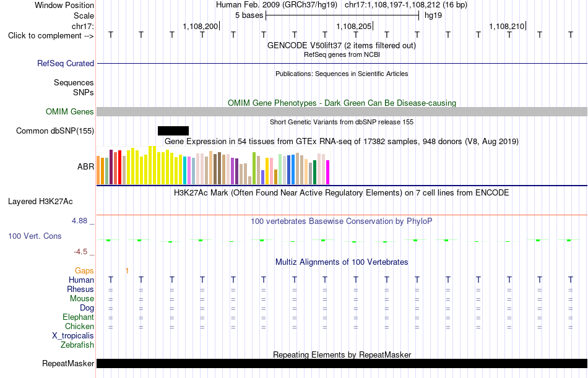The image size is (588, 378).
Task: Select the X_tropicalis alignment row label
Action: tap(73, 336)
